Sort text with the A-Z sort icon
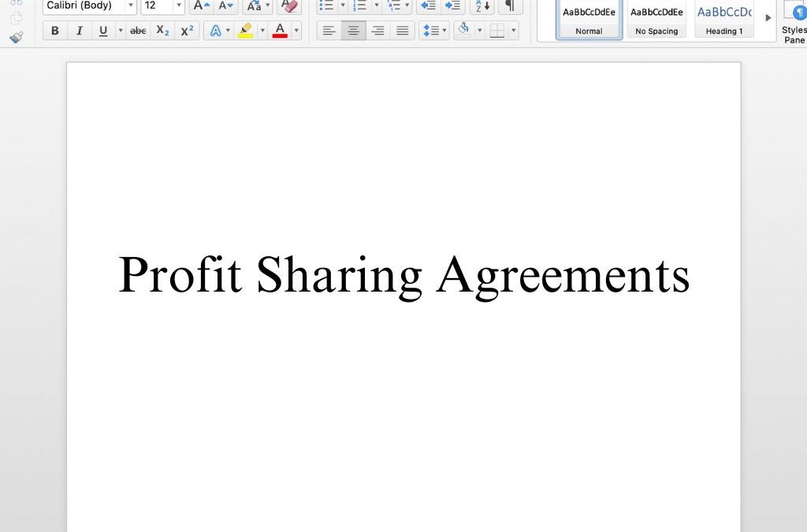Screen dimensions: 807x532 (x=482, y=6)
